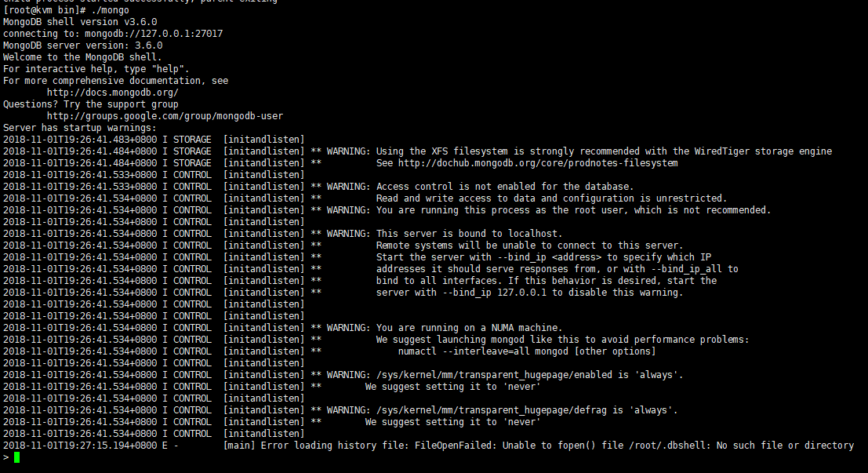The height and width of the screenshot is (473, 868).
Task: Click 'running this process as the root user' warning
Action: 573,210
